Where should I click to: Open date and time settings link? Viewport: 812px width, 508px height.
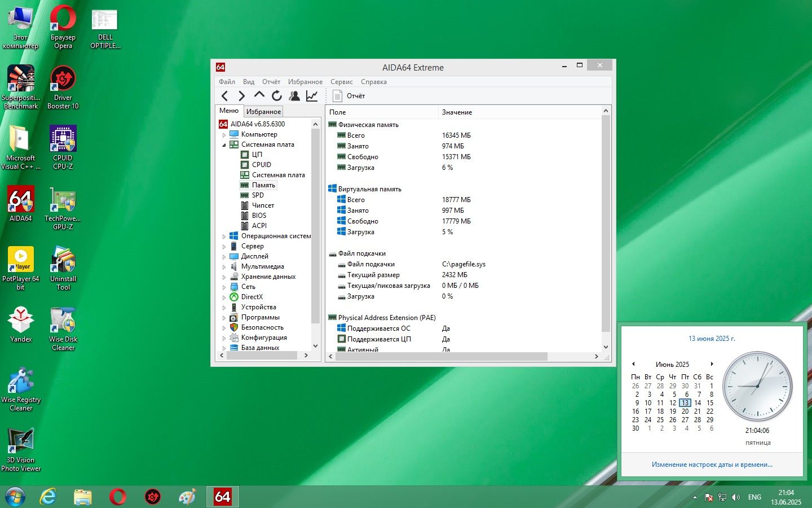(712, 465)
